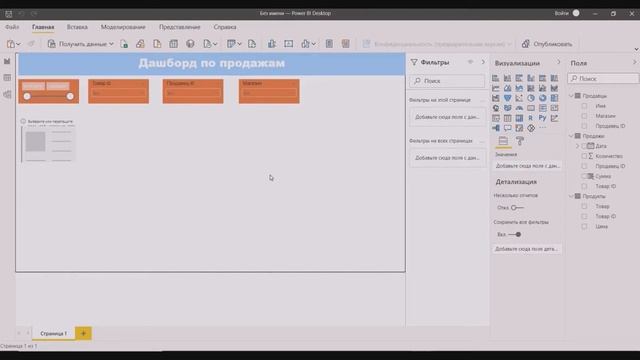Open the Format paint-roller tab

(520, 141)
